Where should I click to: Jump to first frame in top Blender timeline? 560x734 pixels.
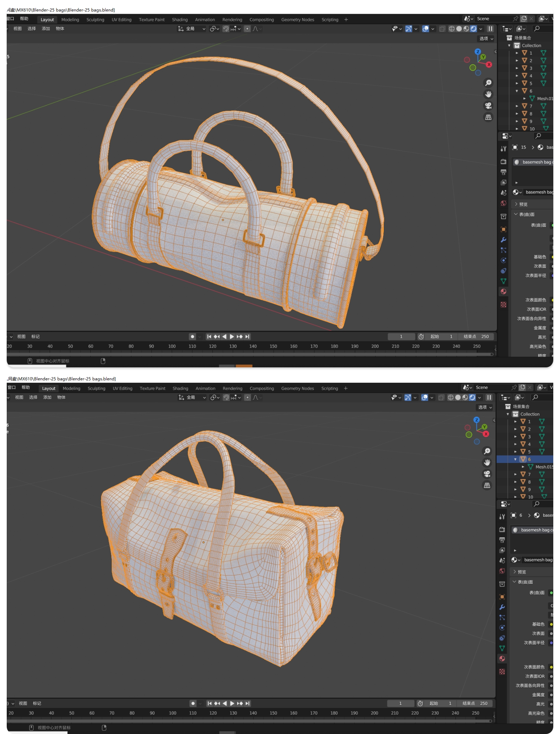click(x=209, y=337)
